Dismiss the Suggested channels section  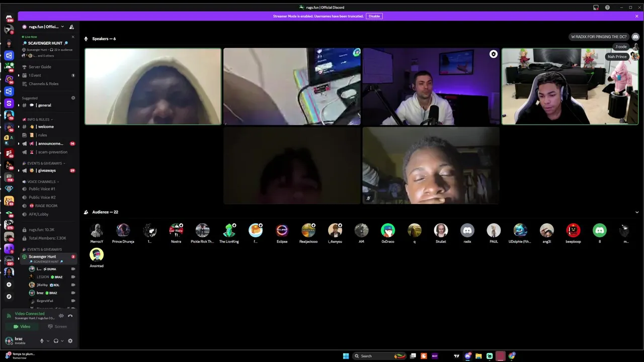pyautogui.click(x=73, y=98)
